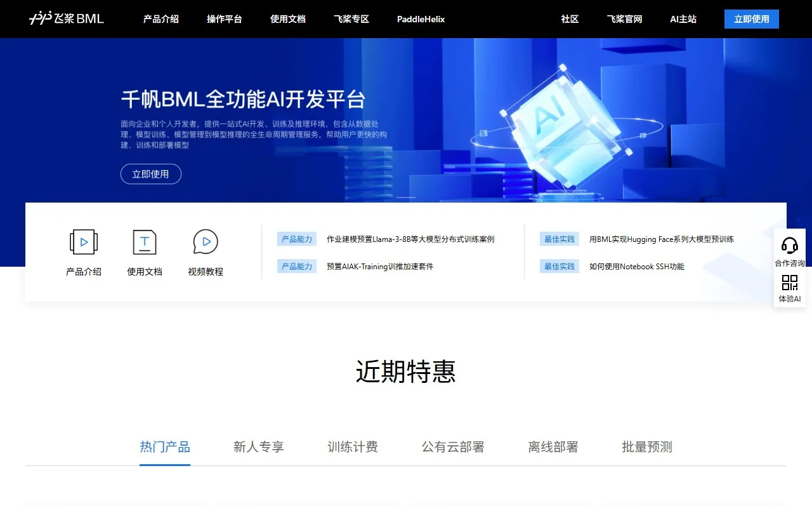Click the 使用文档 document icon
The height and width of the screenshot is (508, 812).
tap(144, 241)
